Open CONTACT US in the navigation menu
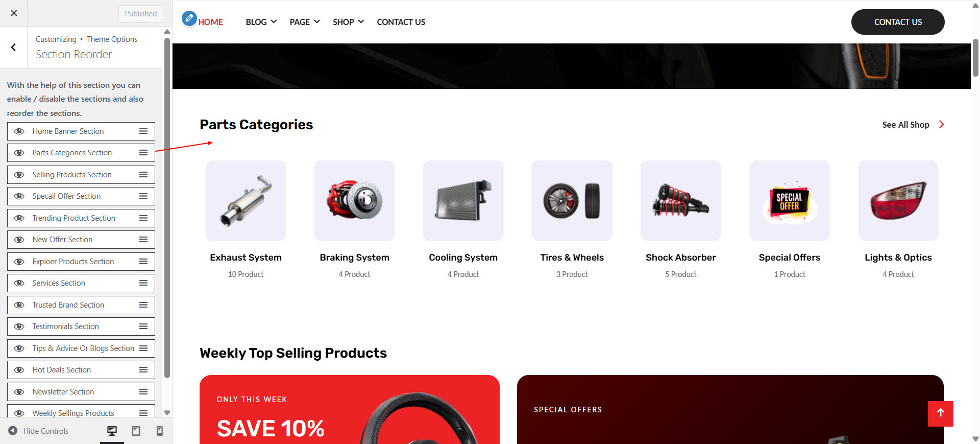Viewport: 980px width, 444px height. [401, 22]
